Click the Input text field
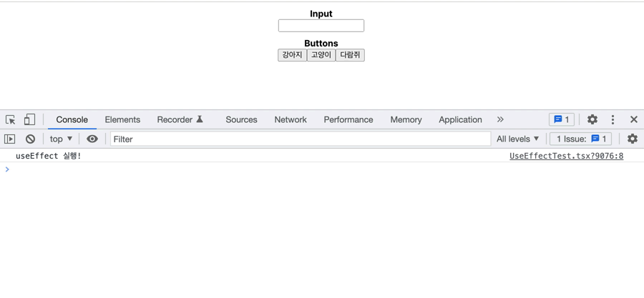This screenshot has width=644, height=298. 321,26
